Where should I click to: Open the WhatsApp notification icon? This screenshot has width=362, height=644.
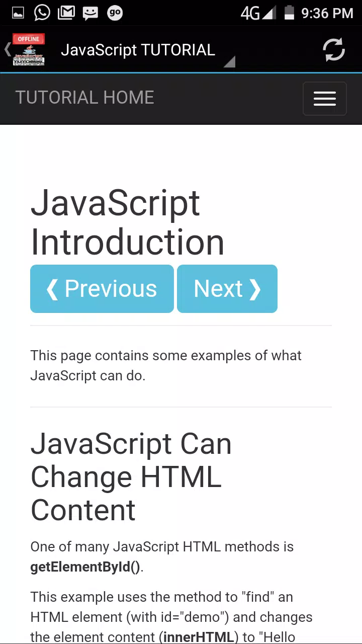[42, 13]
